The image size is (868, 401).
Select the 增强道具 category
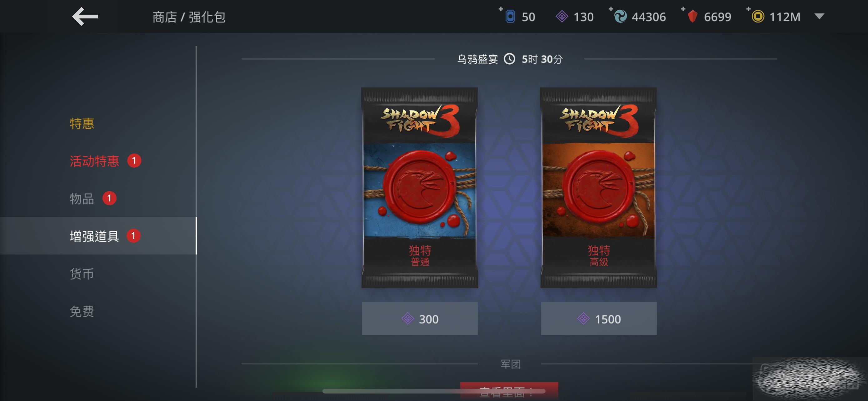[x=98, y=236]
